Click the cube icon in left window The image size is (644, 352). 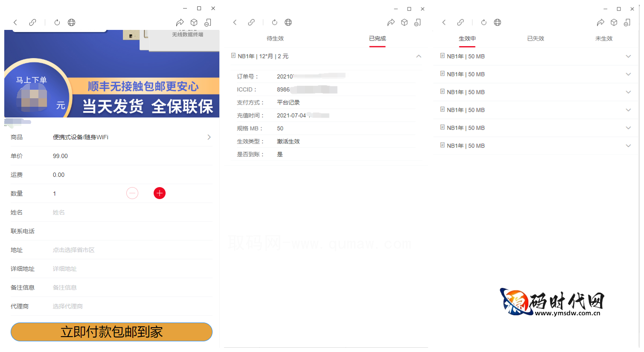point(194,22)
